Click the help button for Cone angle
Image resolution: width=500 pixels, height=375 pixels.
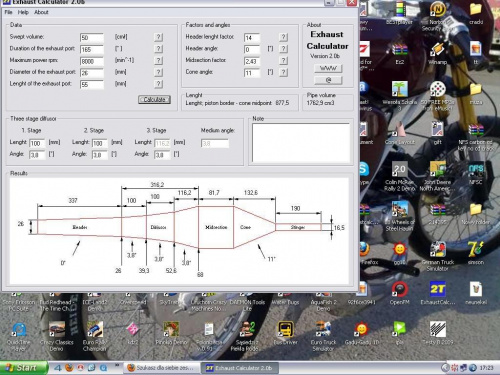[x=283, y=72]
